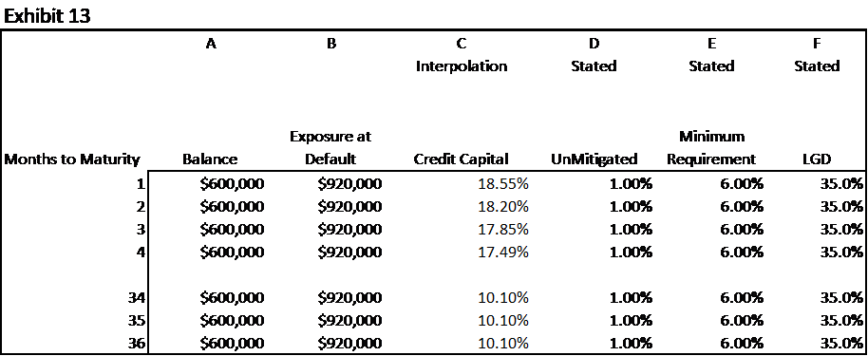
Task: Select the LGD column header
Action: tap(817, 160)
